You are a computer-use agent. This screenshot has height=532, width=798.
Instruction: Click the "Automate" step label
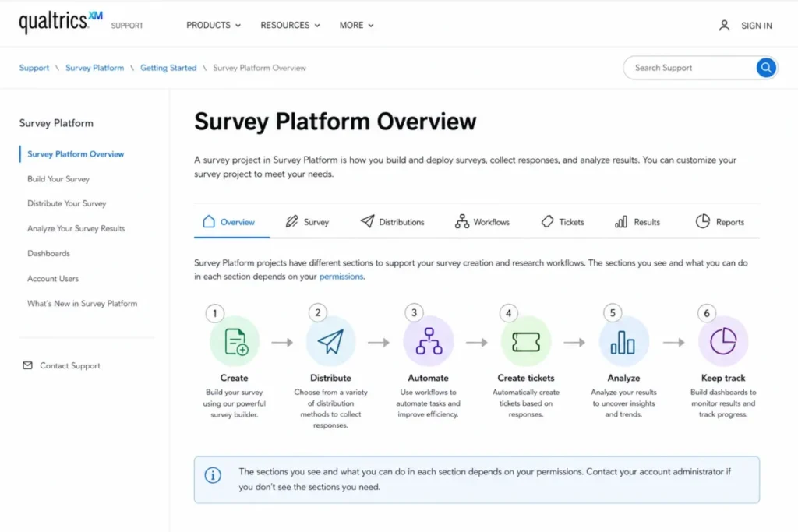(428, 378)
